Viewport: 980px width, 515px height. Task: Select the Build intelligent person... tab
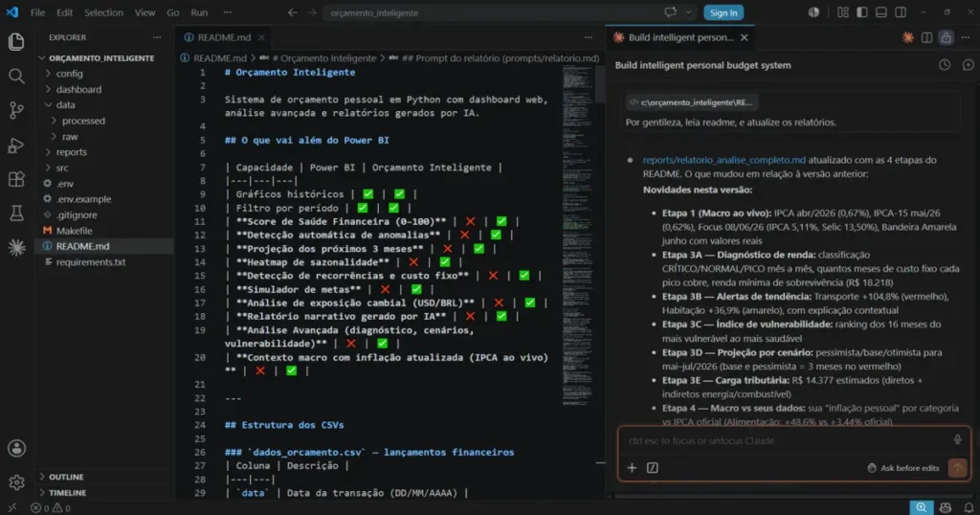680,37
